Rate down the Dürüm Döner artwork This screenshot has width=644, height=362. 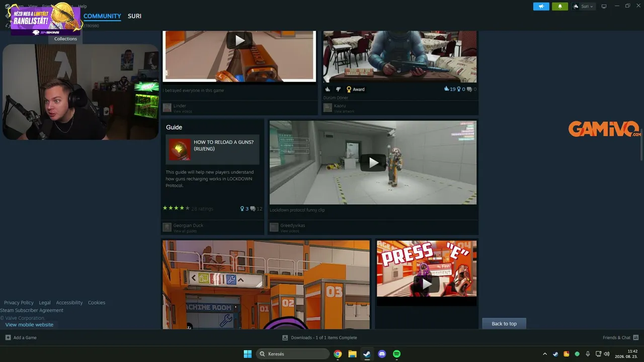click(x=338, y=89)
